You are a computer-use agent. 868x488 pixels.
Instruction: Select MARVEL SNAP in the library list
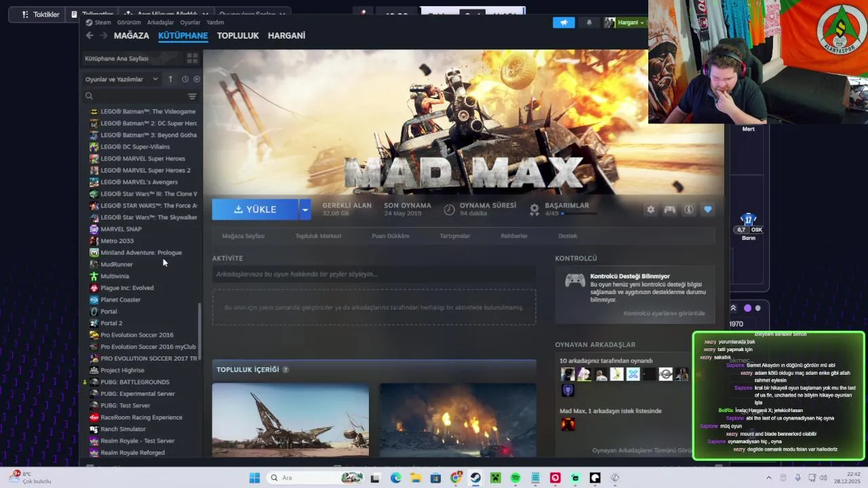[x=121, y=229]
